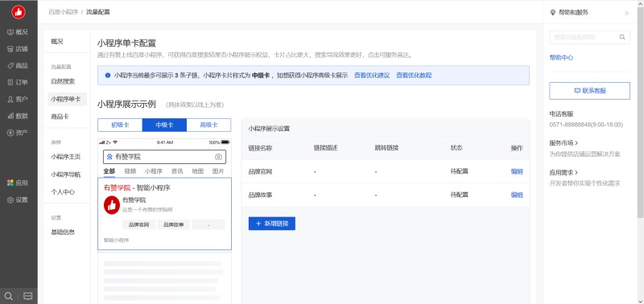Click the 品牌官网 chip in the preview card
Screen dimensions: 644x304
[x=138, y=225]
